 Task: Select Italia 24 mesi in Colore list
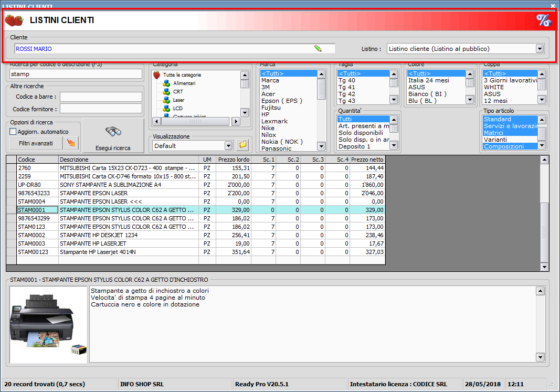click(x=437, y=80)
